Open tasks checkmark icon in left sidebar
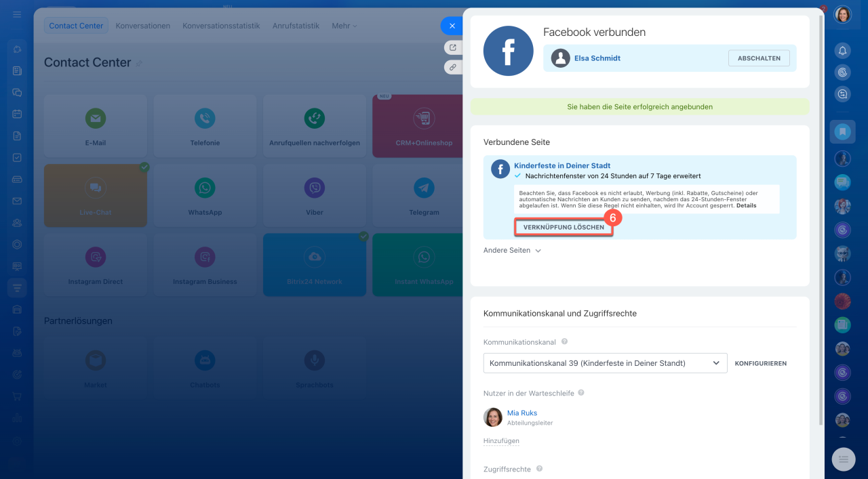 (x=17, y=157)
